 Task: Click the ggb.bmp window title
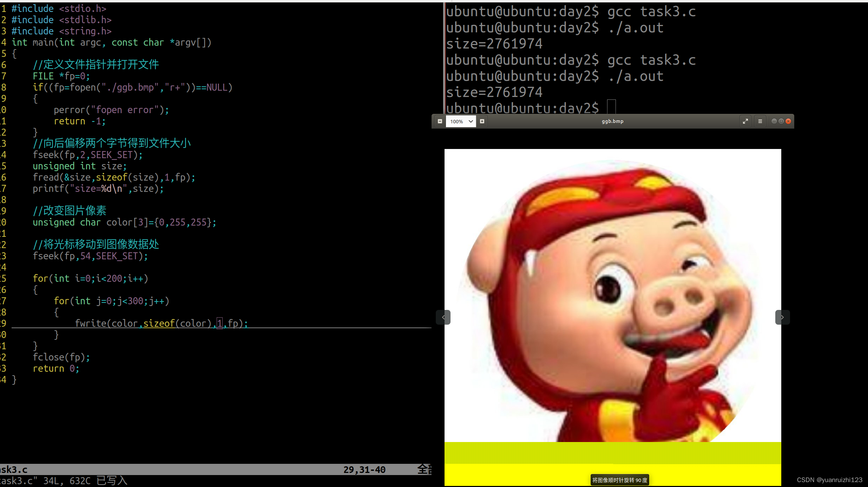tap(612, 121)
